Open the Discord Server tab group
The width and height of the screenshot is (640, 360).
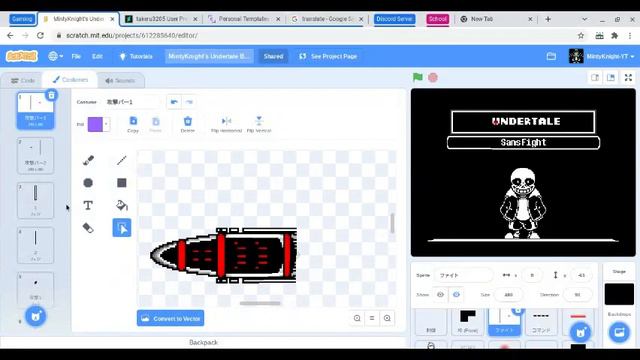coord(394,19)
